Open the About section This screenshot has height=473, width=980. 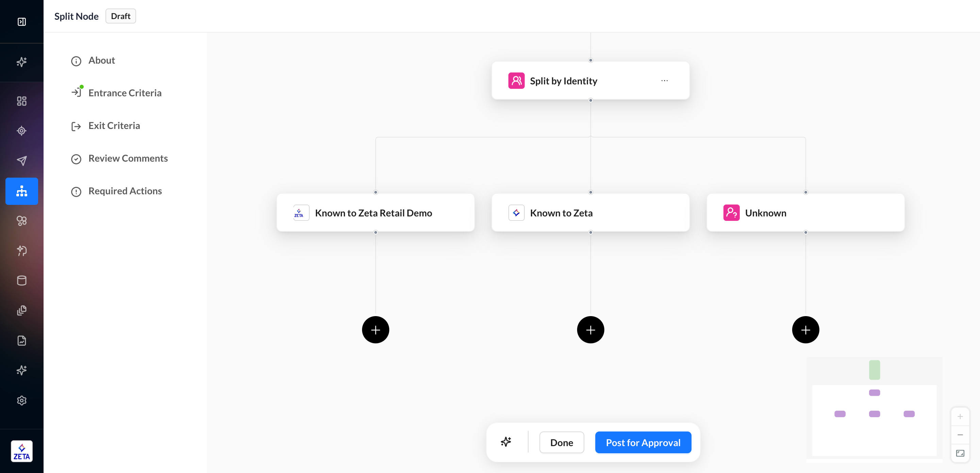point(102,61)
